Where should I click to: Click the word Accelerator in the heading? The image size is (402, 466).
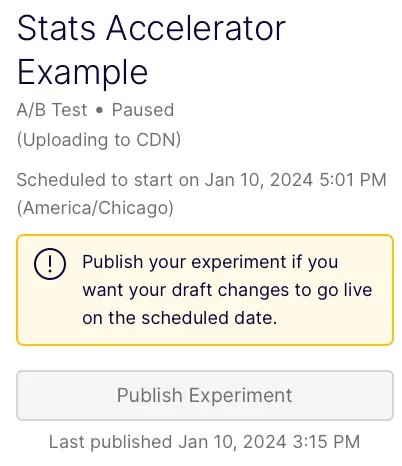(x=196, y=28)
